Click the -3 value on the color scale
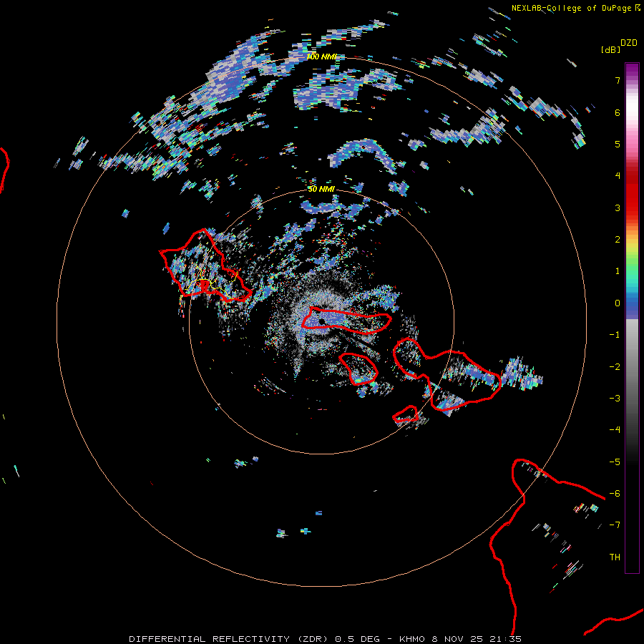This screenshot has height=644, width=644. 615,398
